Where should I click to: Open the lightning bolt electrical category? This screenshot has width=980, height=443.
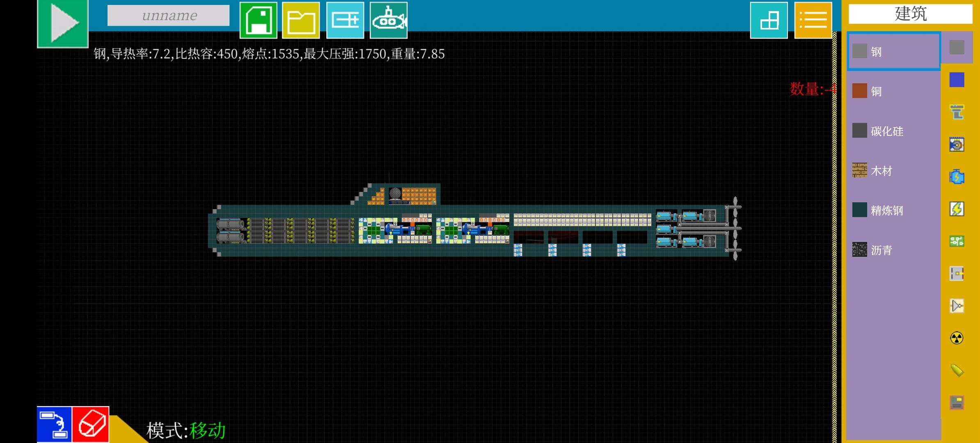pos(957,209)
